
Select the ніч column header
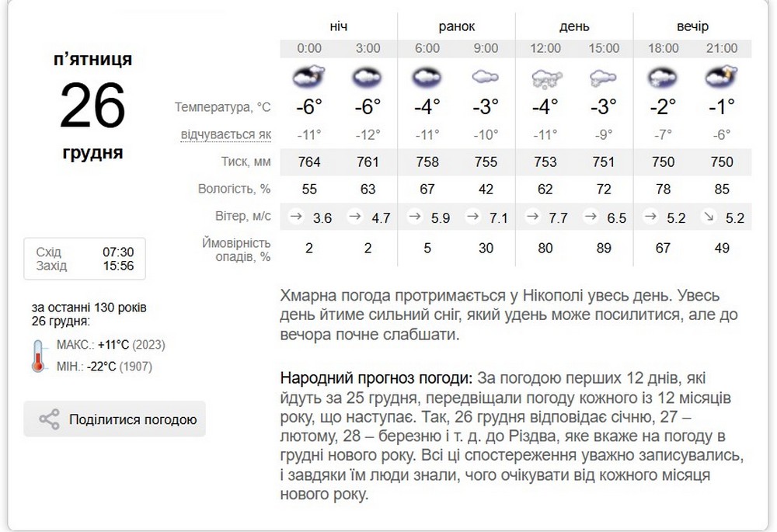[x=338, y=26]
